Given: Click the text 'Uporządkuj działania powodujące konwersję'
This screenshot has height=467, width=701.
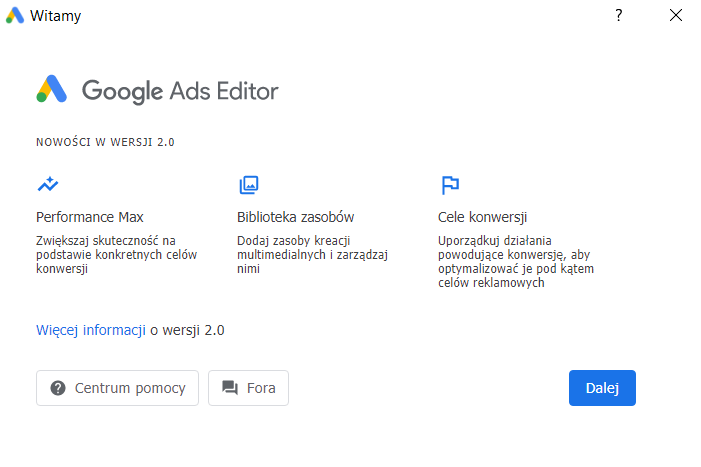Looking at the screenshot, I should (x=503, y=248).
